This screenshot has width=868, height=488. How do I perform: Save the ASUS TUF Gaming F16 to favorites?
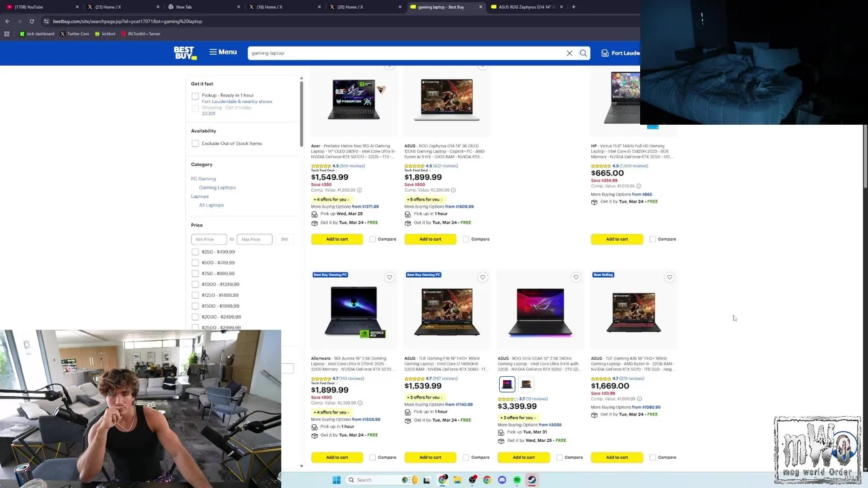click(483, 277)
